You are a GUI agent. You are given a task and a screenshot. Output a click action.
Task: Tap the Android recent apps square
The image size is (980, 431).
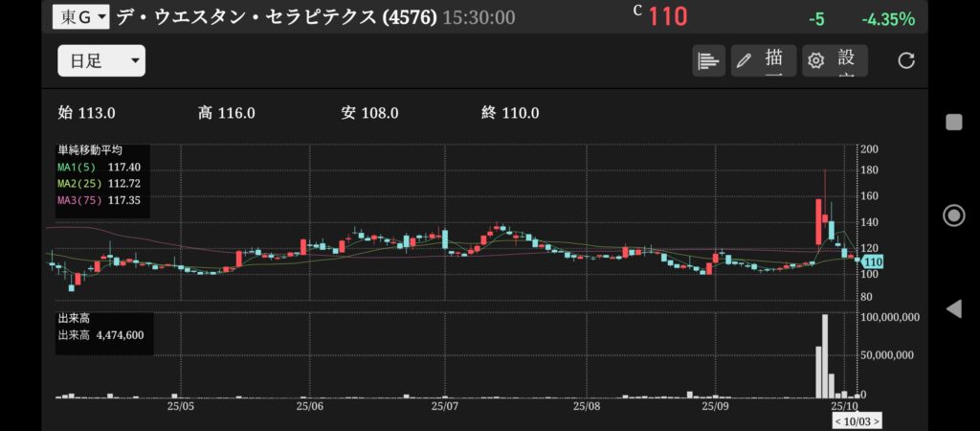pos(953,122)
